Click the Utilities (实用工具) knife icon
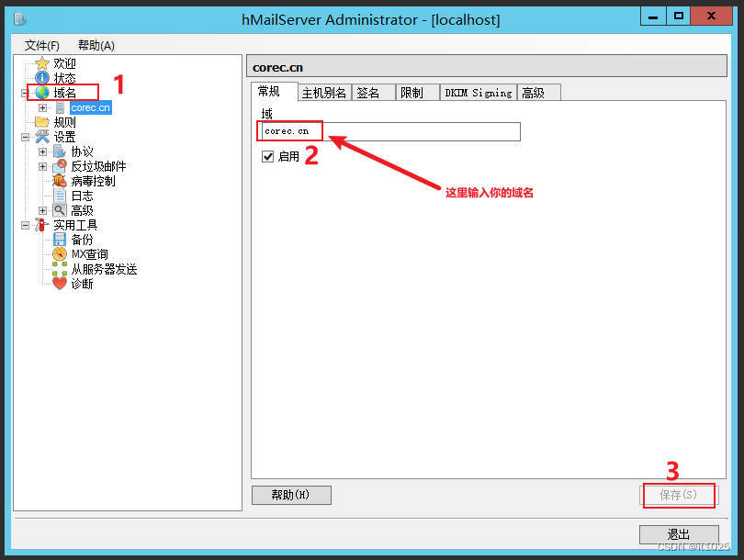Viewport: 744px width, 560px height. (42, 225)
